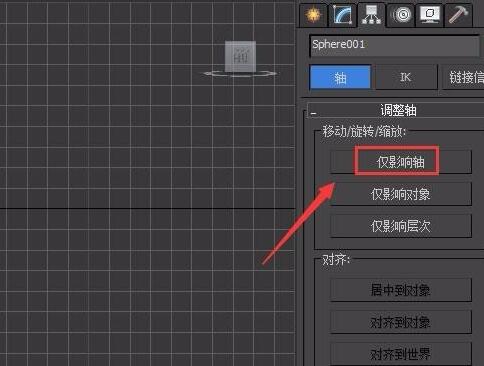Select the Hierarchy panel tab

tap(372, 15)
